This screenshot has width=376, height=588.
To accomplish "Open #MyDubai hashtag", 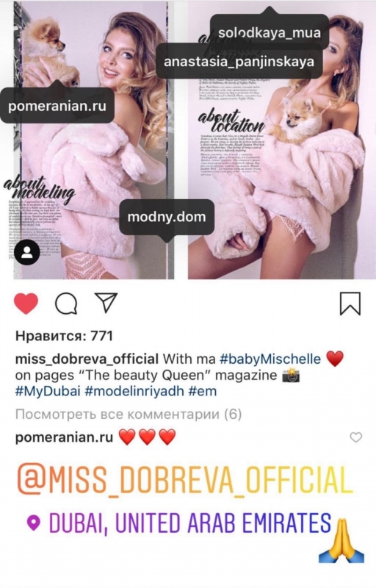I will click(x=48, y=391).
